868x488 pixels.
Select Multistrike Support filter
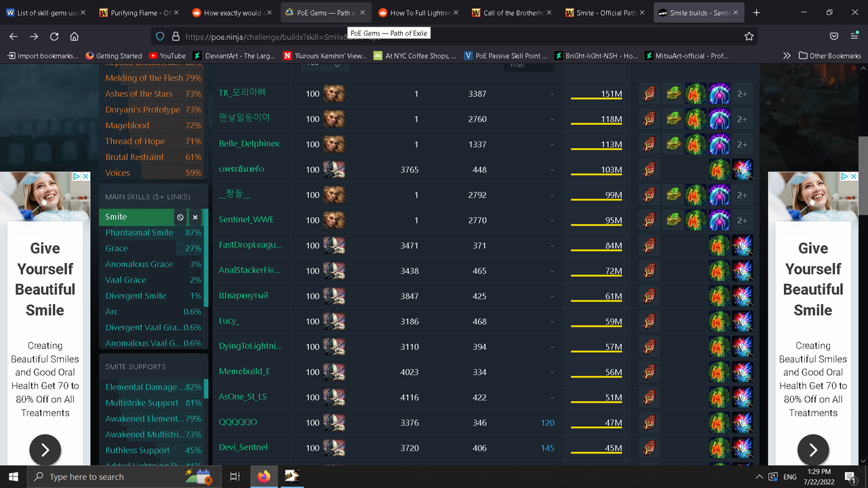click(153, 403)
